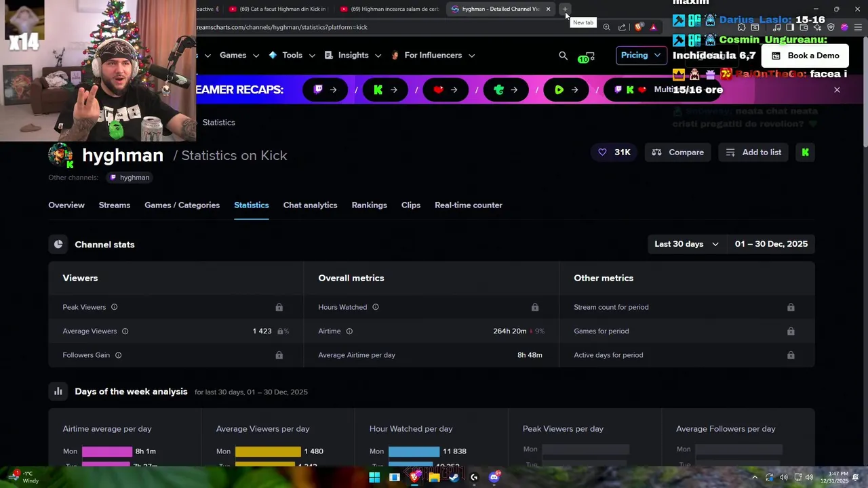The height and width of the screenshot is (488, 868).
Task: Click the Statistics breadcrumb link
Action: (218, 123)
